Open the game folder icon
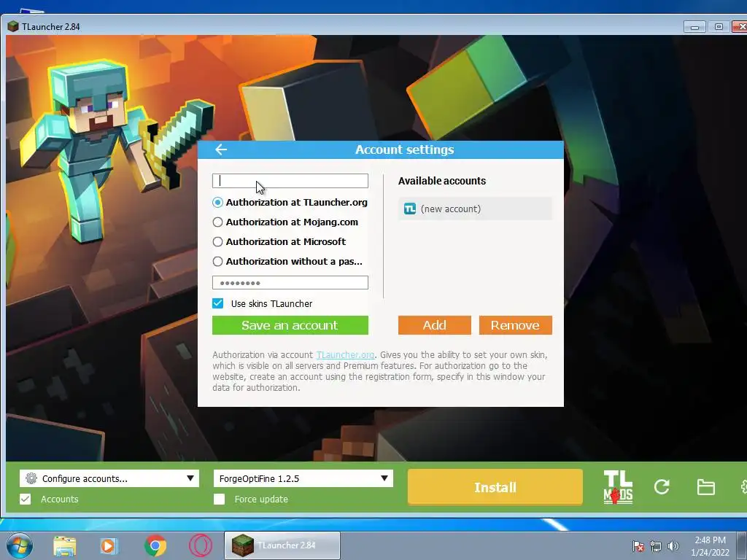The image size is (747, 560). pyautogui.click(x=705, y=487)
